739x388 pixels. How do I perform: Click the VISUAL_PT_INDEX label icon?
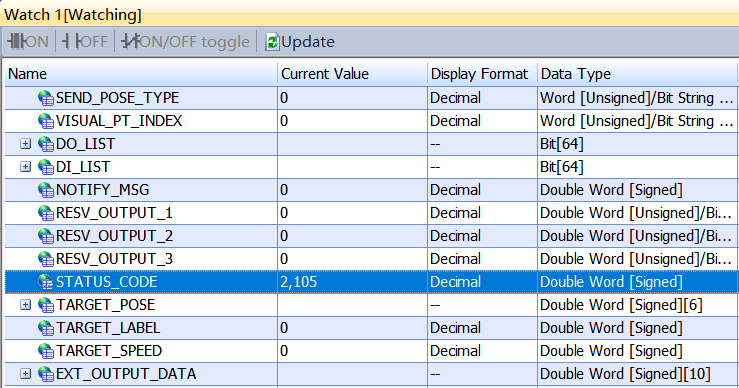point(46,121)
